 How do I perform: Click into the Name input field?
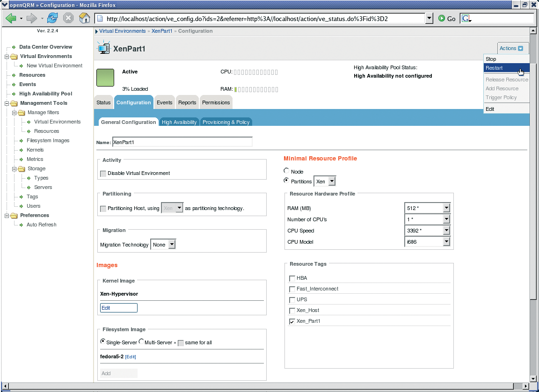[x=182, y=142]
